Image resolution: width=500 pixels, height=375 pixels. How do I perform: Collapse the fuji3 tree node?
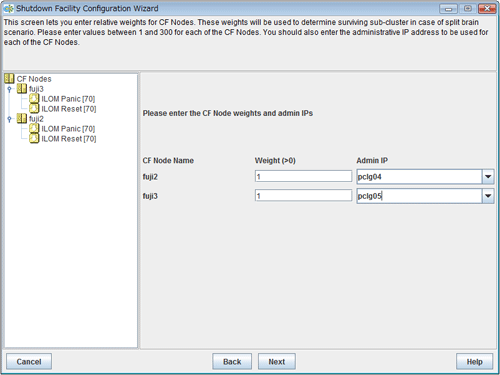[x=10, y=89]
